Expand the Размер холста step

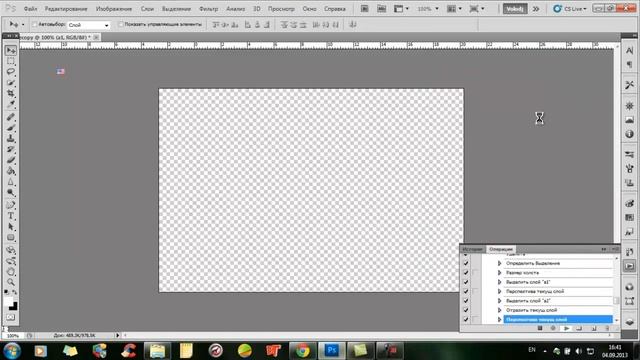(x=499, y=273)
